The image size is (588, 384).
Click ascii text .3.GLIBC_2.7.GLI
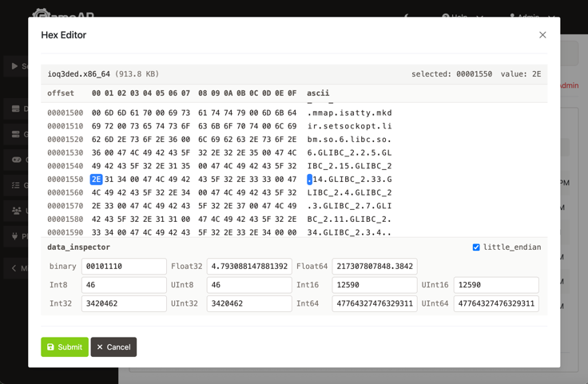tap(349, 206)
